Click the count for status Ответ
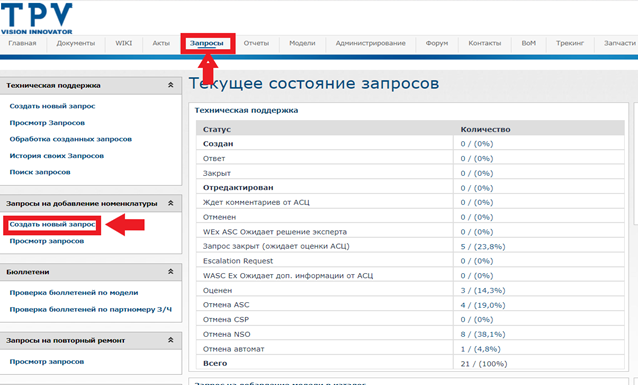The image size is (638, 385). (x=477, y=159)
